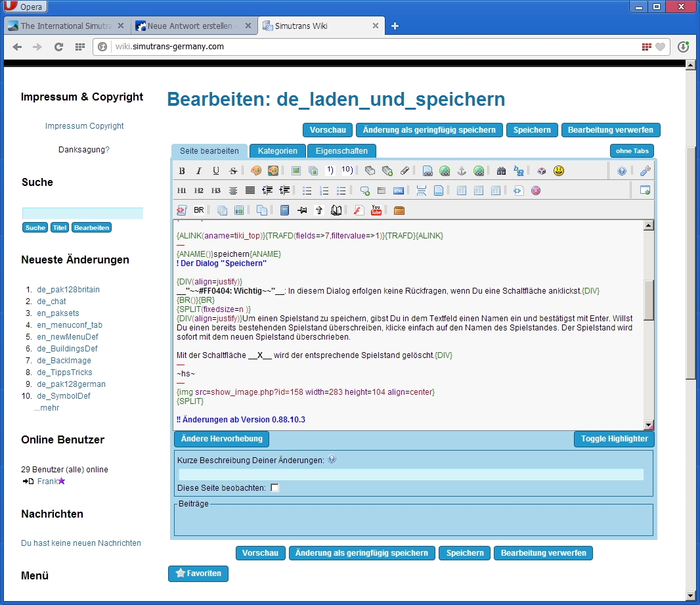This screenshot has width=700, height=605.
Task: Insert a line break with BR icon
Action: [199, 210]
